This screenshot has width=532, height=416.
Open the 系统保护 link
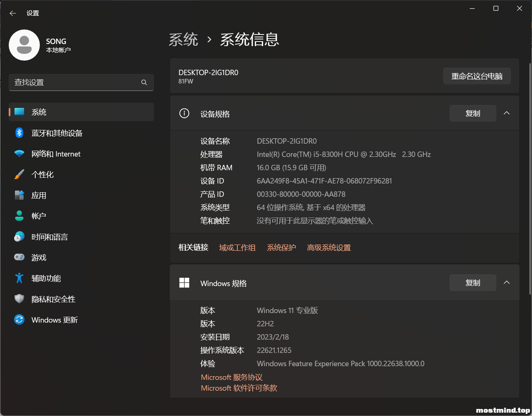click(x=281, y=248)
